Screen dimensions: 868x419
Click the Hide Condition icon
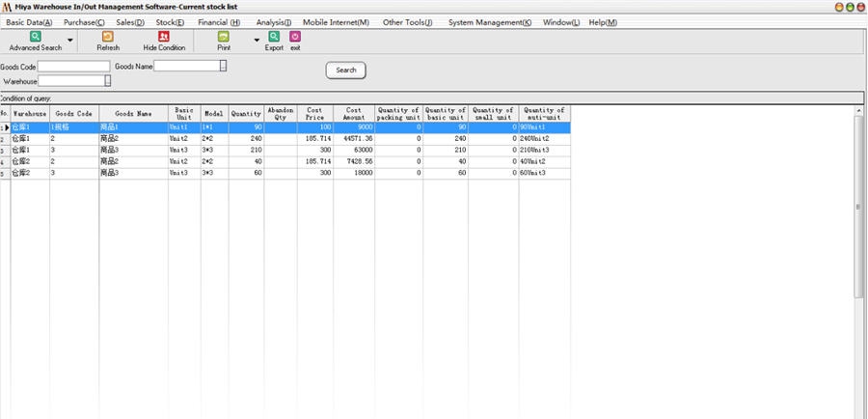click(x=164, y=37)
